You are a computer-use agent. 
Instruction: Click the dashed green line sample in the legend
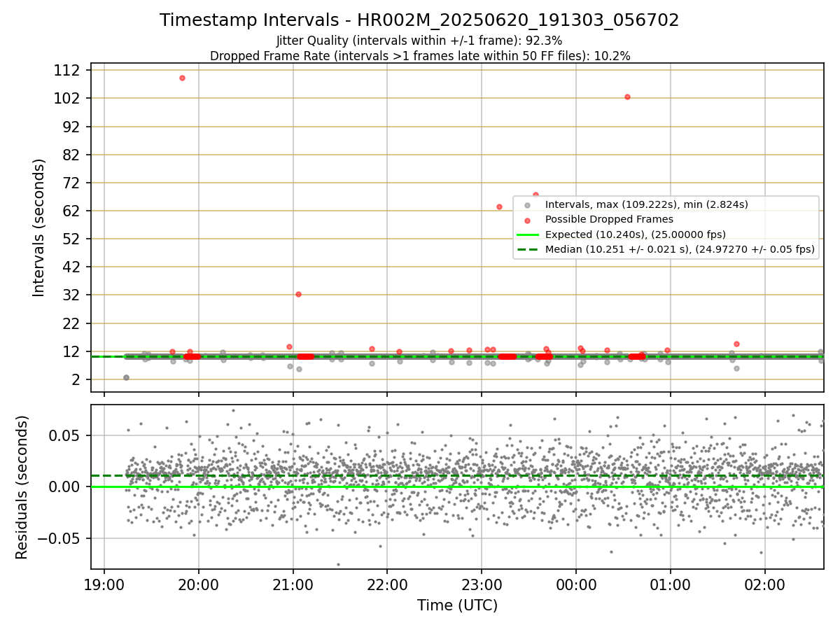(x=527, y=249)
